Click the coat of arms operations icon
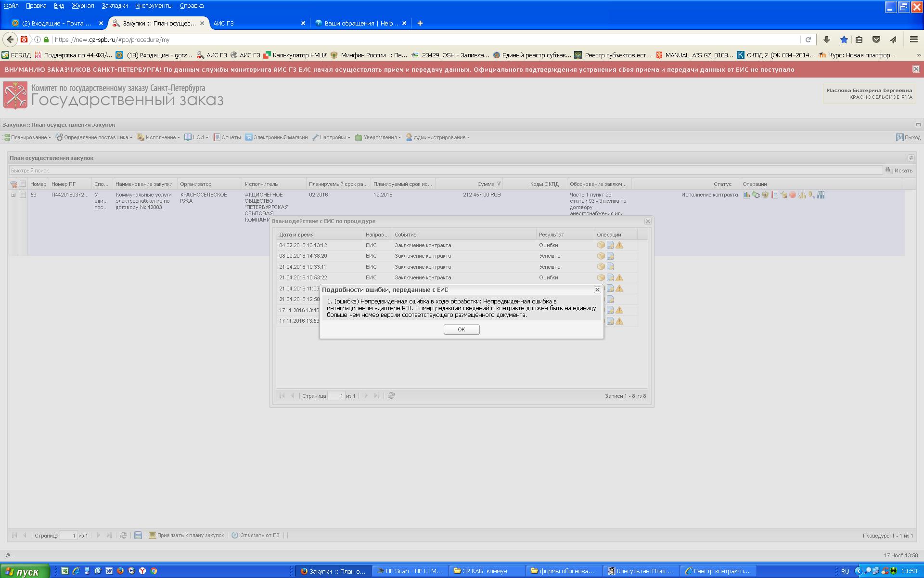 pyautogui.click(x=765, y=195)
